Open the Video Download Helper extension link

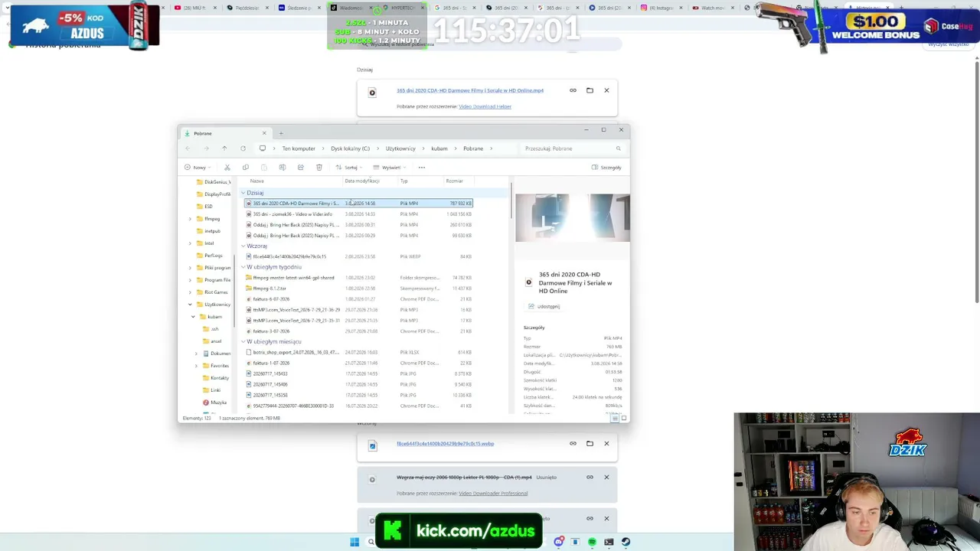point(485,106)
